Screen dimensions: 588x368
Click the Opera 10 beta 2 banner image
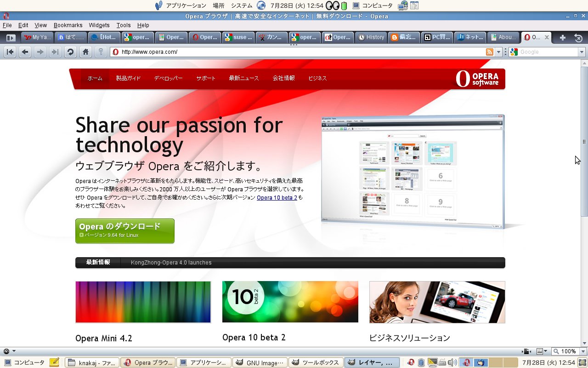(x=290, y=302)
